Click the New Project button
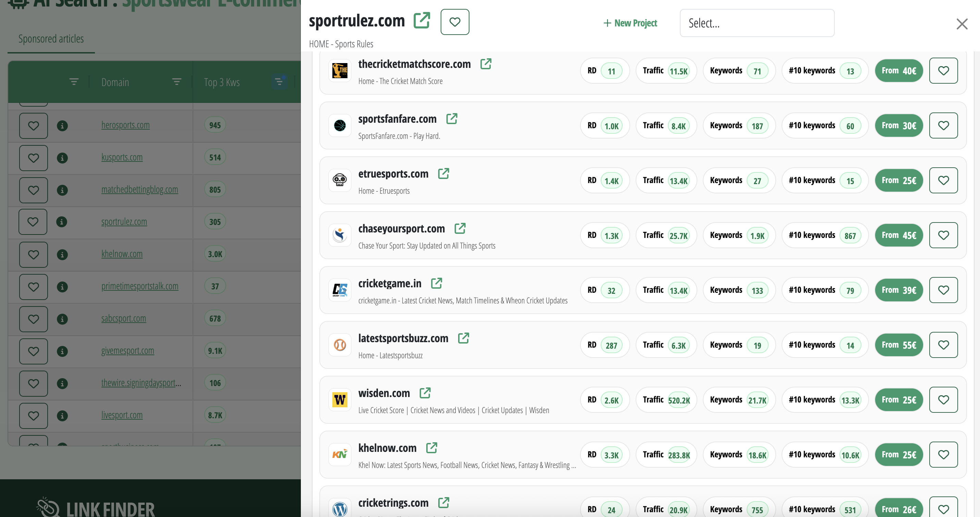 click(x=630, y=23)
